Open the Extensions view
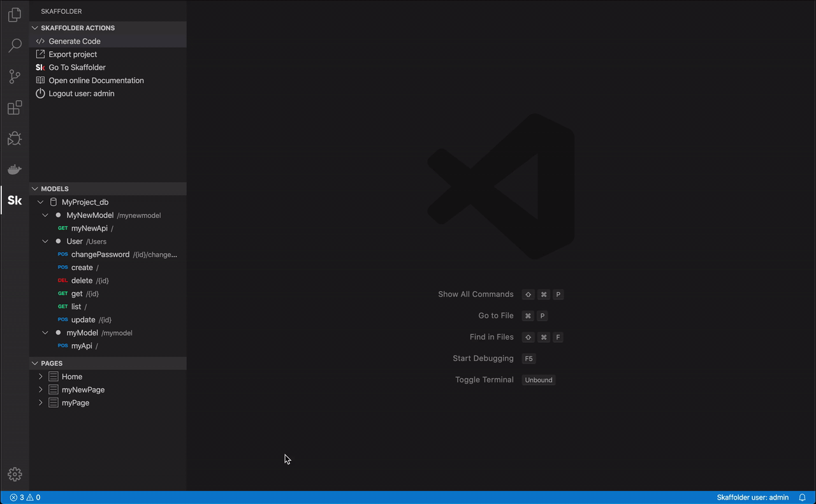The width and height of the screenshot is (816, 504). click(x=14, y=108)
